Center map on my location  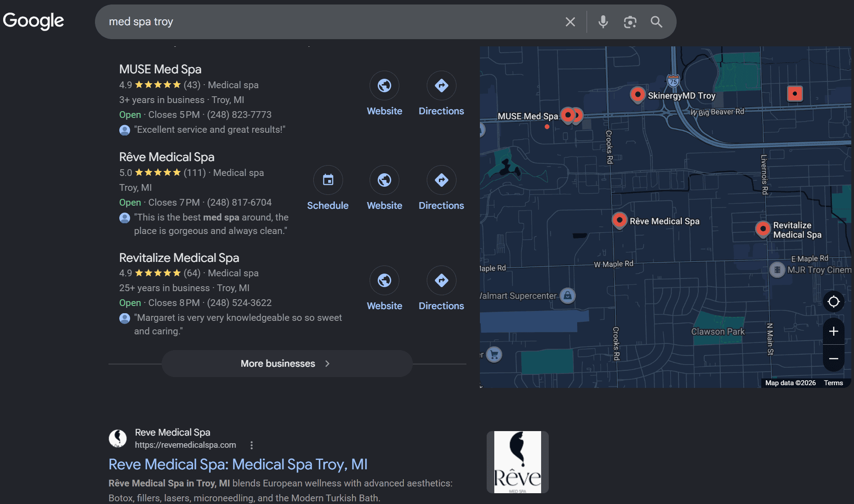(833, 301)
